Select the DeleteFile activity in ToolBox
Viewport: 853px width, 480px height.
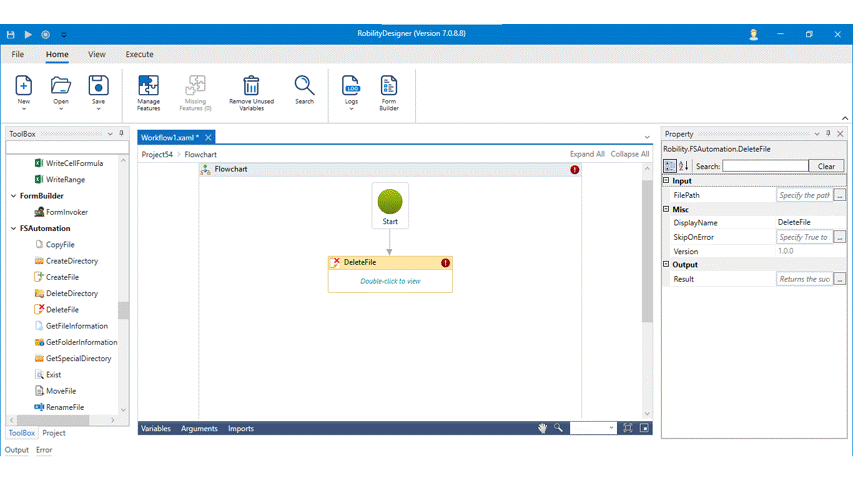62,310
